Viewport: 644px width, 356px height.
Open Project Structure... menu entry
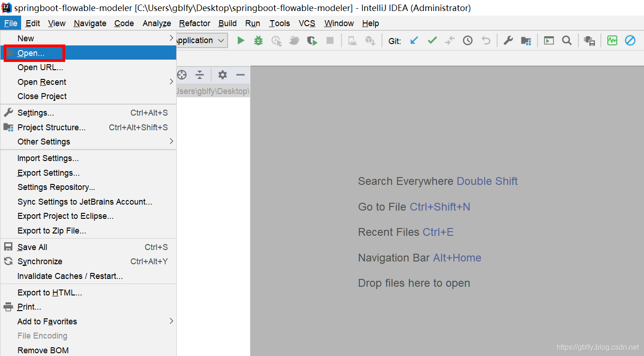coord(89,128)
